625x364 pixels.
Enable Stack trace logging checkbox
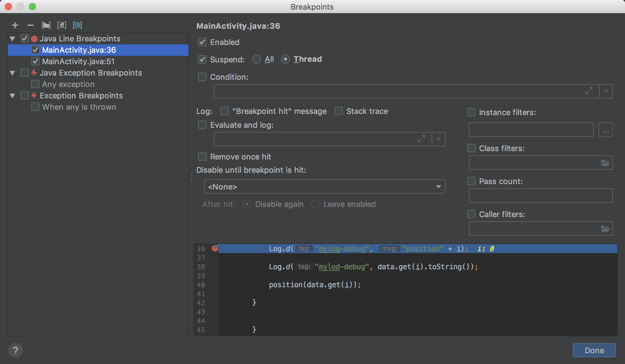[339, 111]
